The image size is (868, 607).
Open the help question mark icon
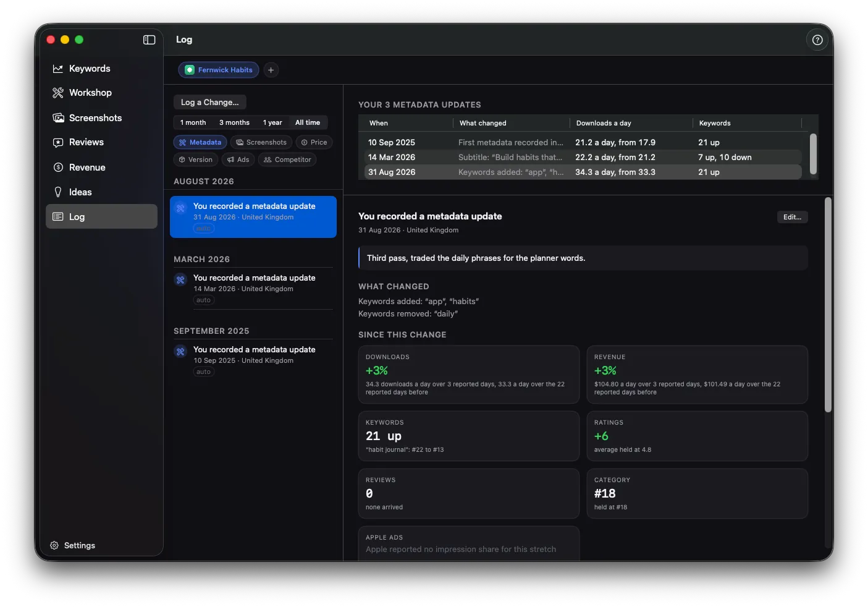click(817, 40)
